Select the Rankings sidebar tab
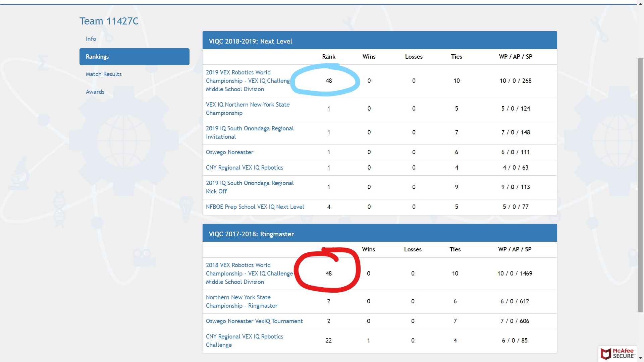 coord(134,57)
